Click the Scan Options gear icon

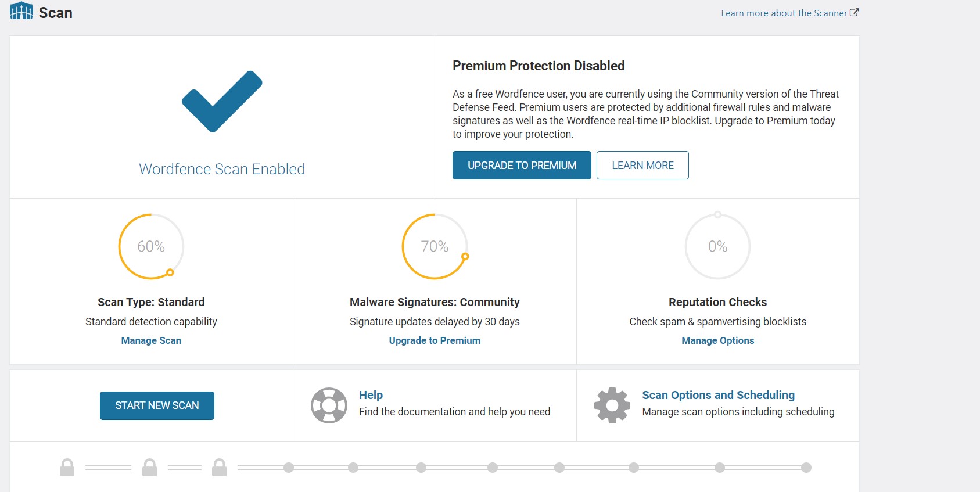612,405
